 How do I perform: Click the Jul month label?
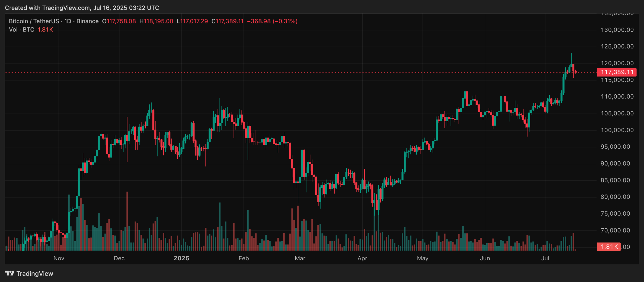[x=546, y=258]
